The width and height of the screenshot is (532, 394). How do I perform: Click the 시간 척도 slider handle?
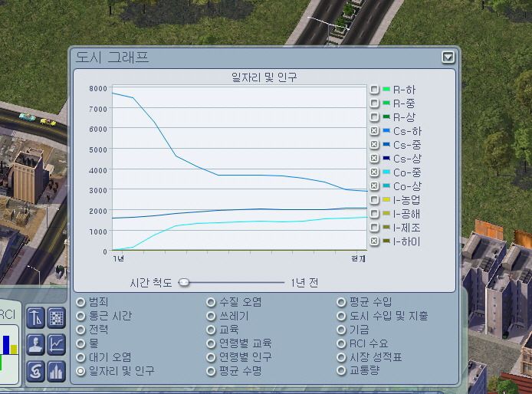pyautogui.click(x=184, y=282)
